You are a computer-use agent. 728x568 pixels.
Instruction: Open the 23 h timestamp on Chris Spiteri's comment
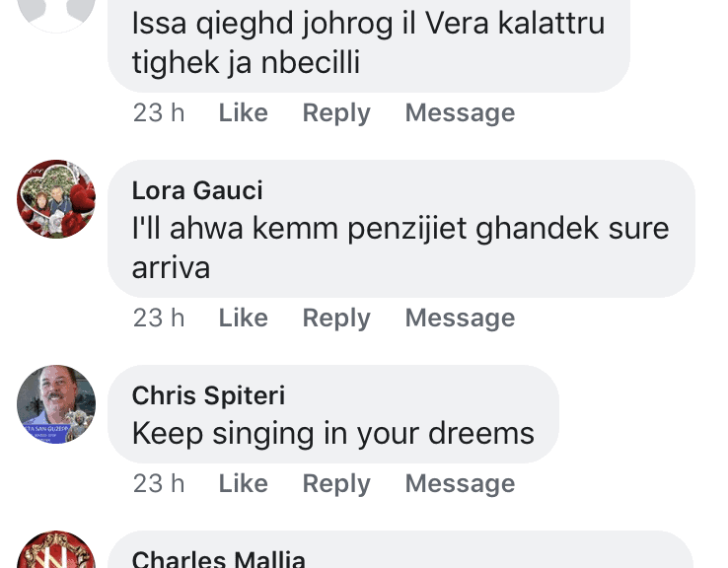coord(159,484)
